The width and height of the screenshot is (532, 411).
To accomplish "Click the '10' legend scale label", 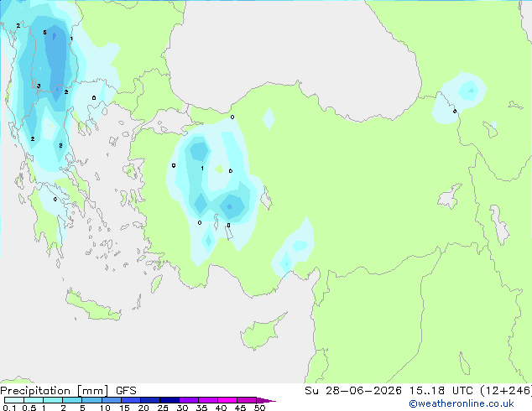I will pyautogui.click(x=105, y=408).
